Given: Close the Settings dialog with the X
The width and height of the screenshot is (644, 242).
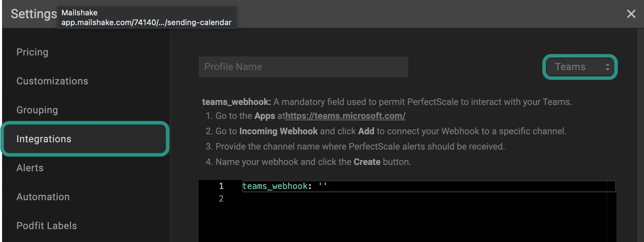Looking at the screenshot, I should click(x=631, y=14).
